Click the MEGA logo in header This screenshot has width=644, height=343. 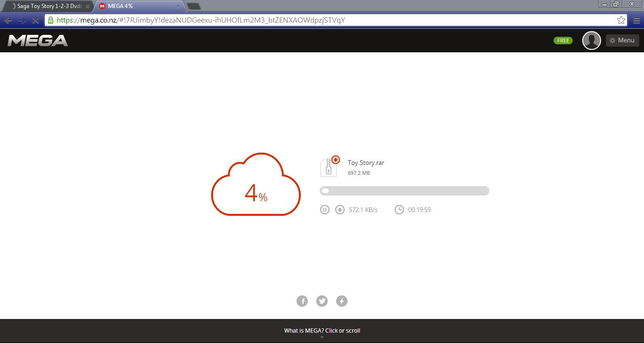pos(38,41)
